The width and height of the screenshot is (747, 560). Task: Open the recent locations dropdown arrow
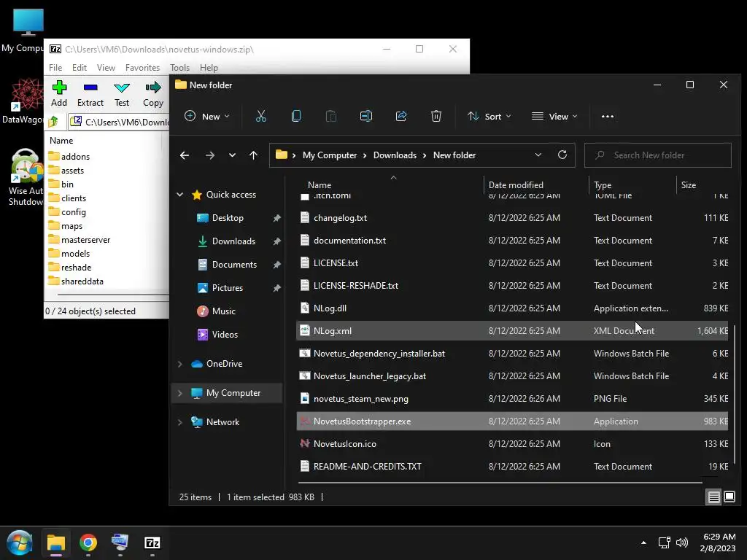[x=232, y=155]
